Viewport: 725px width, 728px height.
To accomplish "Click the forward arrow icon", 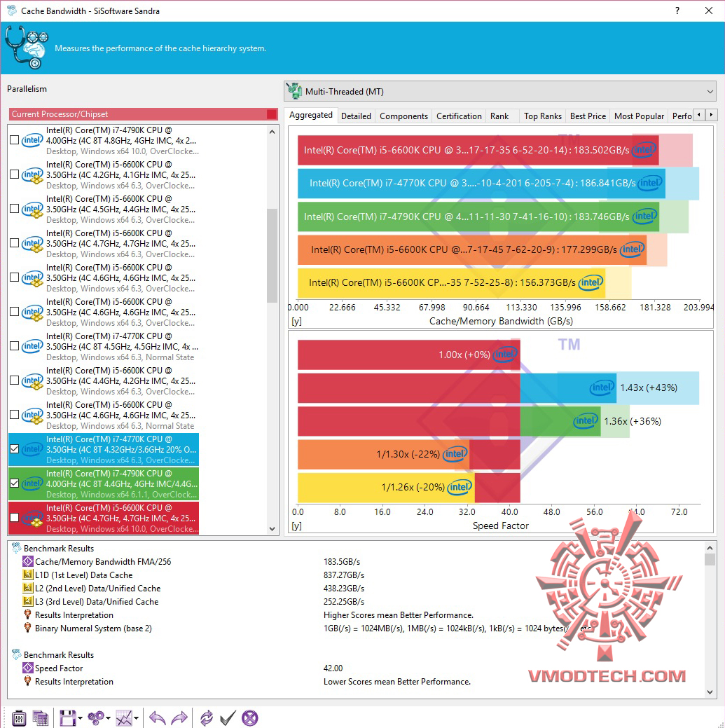I will coord(179,718).
